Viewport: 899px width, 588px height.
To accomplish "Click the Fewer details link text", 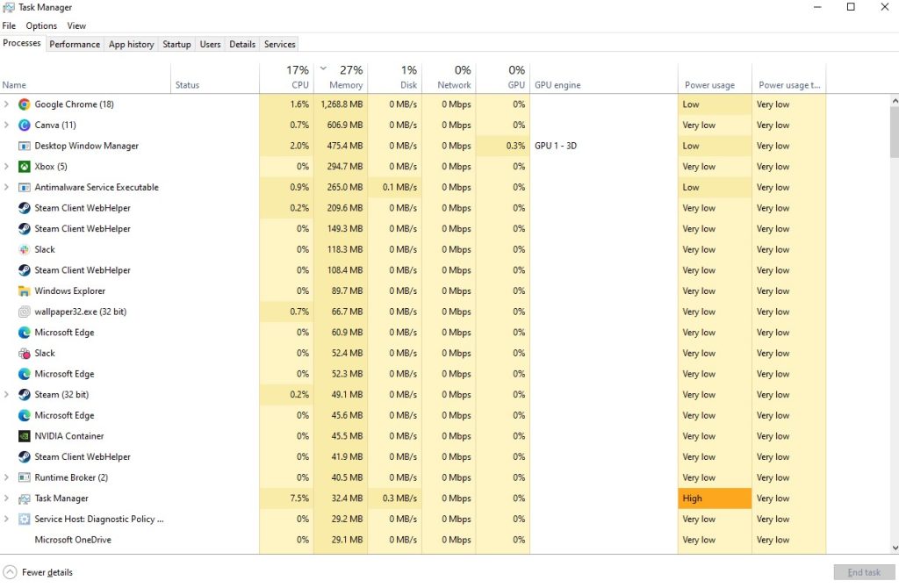I will [x=47, y=572].
